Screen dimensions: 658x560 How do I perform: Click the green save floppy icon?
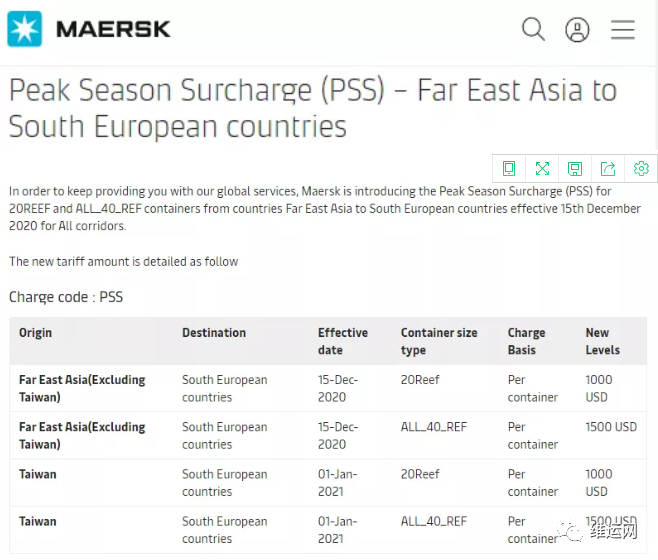pyautogui.click(x=575, y=168)
